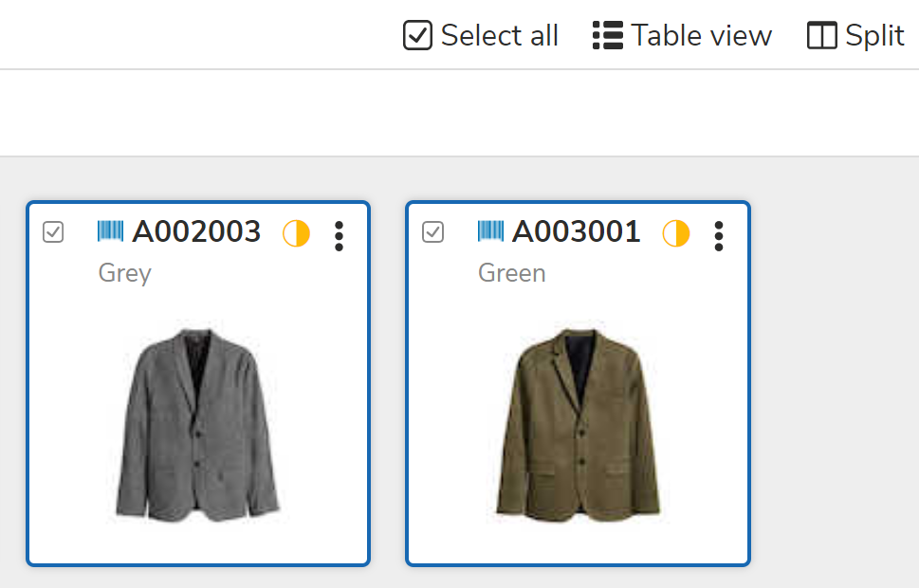
Task: Click the barcode icon beside A003001
Action: (x=490, y=231)
